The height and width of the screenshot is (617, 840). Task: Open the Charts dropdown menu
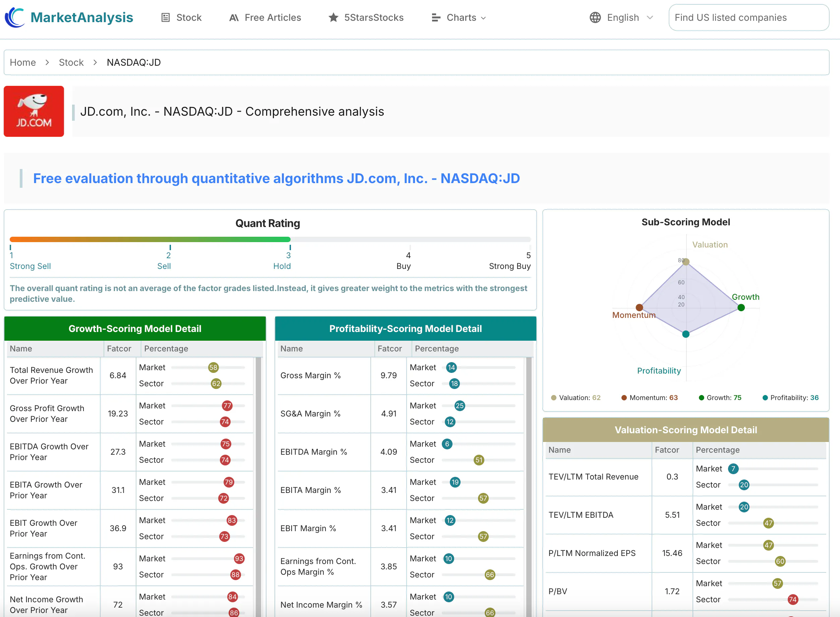pyautogui.click(x=459, y=17)
